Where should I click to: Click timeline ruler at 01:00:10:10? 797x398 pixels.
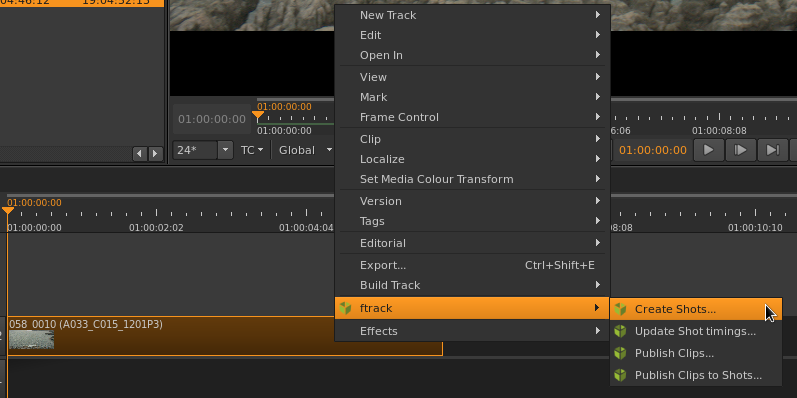tap(755, 228)
